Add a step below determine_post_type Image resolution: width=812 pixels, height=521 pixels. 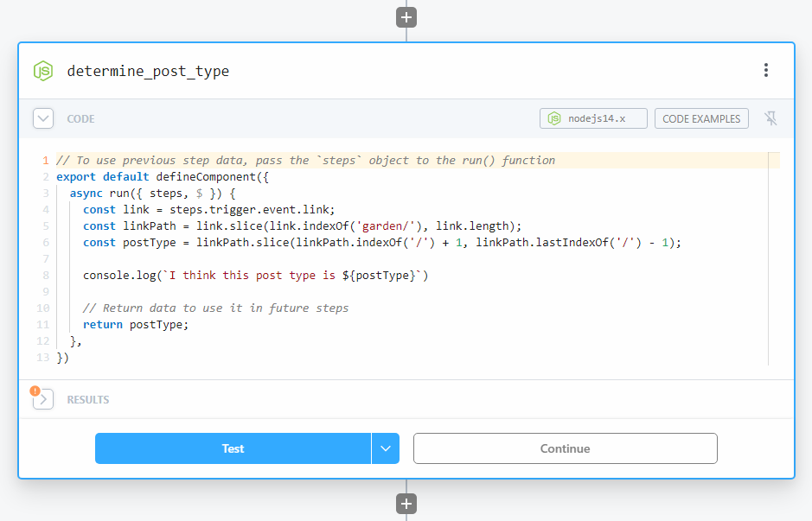(406, 504)
